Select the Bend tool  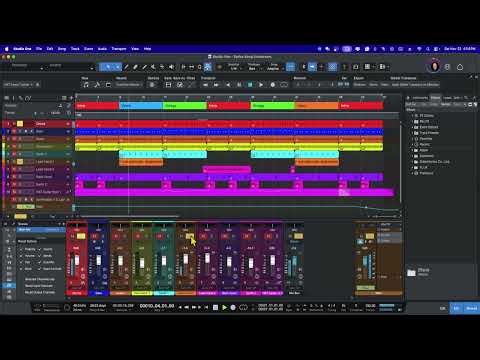tap(162, 67)
